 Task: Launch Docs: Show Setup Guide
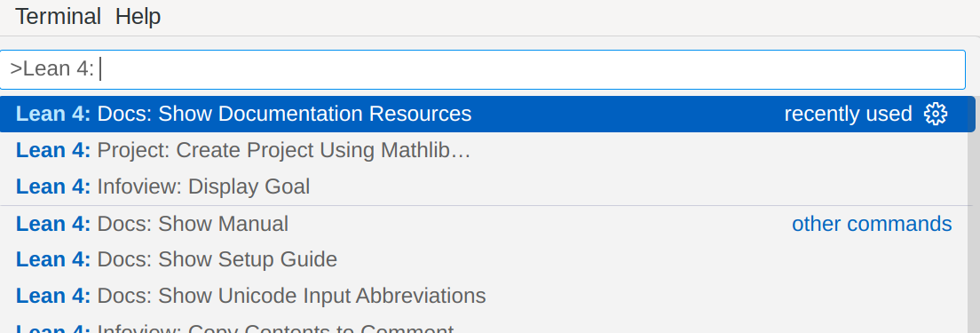coord(487,259)
